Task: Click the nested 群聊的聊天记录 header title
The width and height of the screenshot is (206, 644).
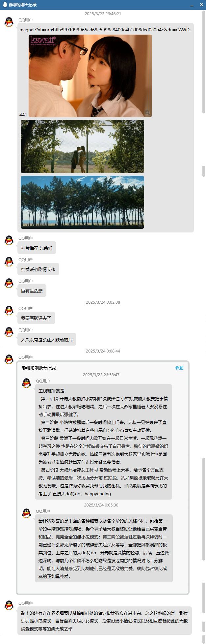Action: coord(39,368)
